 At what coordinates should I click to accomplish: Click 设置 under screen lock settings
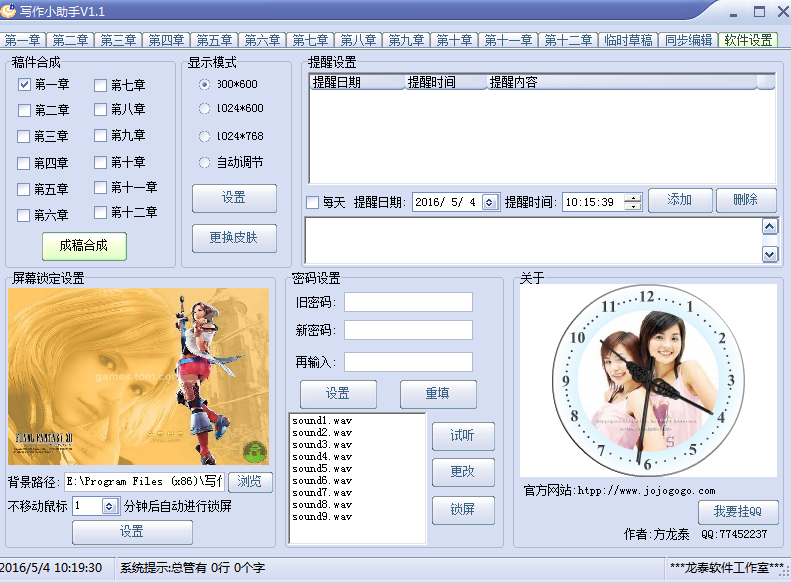[x=132, y=532]
